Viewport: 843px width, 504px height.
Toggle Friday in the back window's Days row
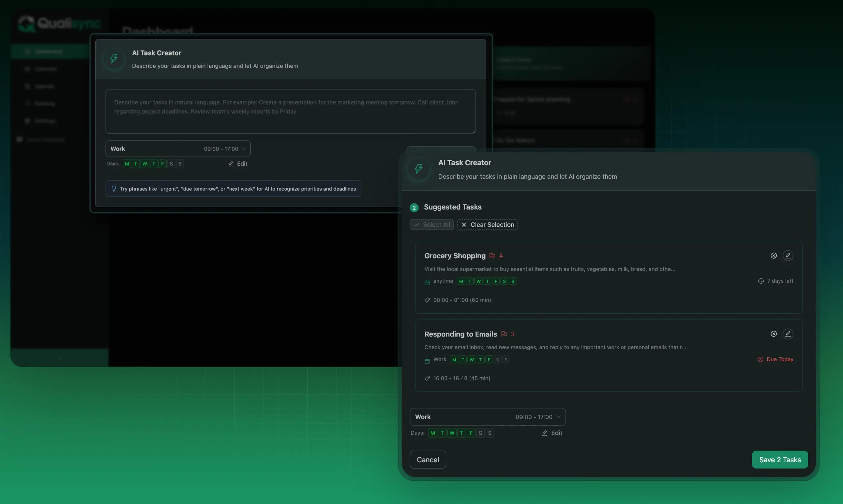(163, 164)
